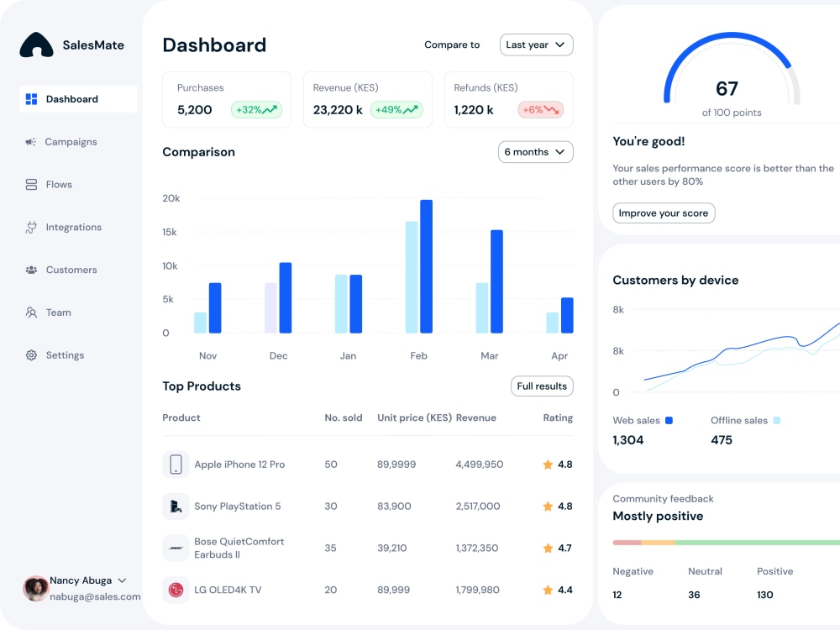Click the revenue cell 4,499,950
Viewport: 840px width, 630px height.
point(480,465)
